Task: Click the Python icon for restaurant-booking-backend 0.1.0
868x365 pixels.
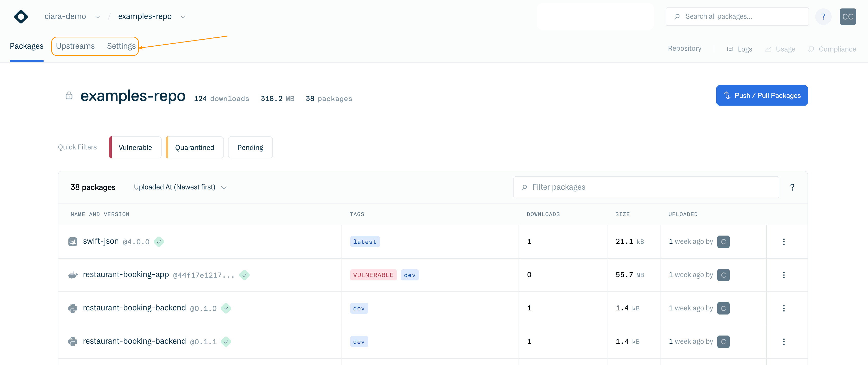Action: (73, 308)
